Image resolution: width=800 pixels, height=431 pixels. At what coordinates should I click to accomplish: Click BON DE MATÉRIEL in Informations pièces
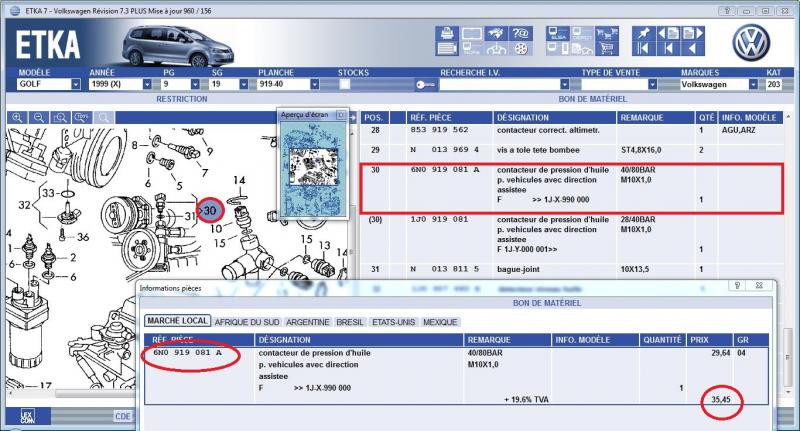(x=547, y=303)
